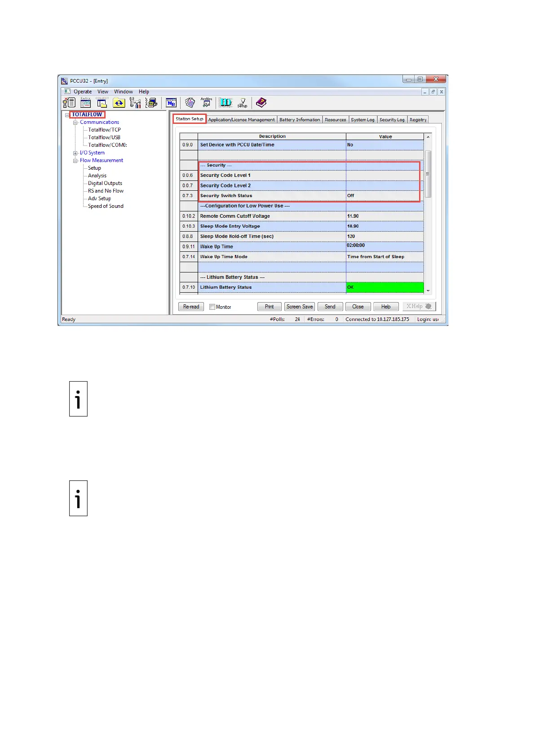
Task: Open the Calibrate tools toolbar icon
Action: (x=135, y=103)
